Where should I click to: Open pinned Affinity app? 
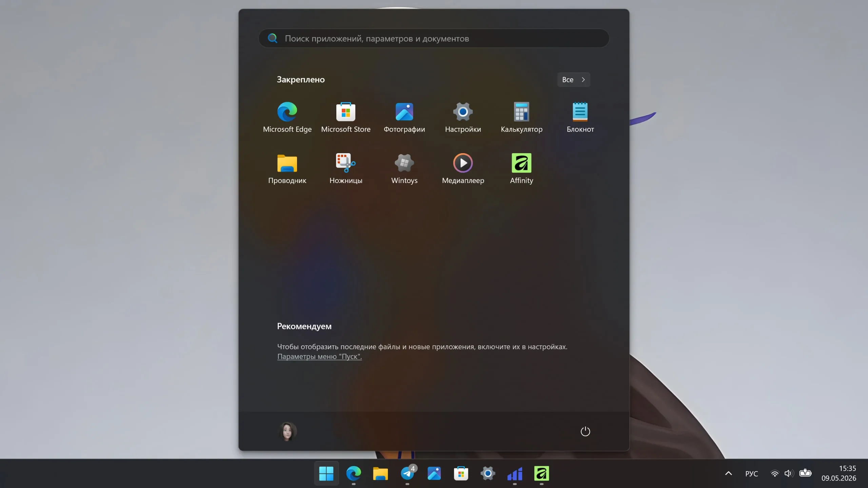(x=521, y=168)
